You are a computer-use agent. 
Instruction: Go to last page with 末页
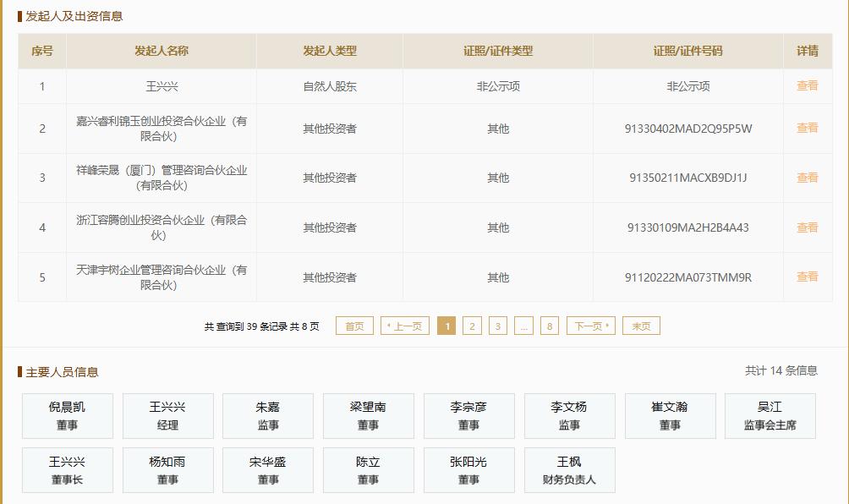(641, 326)
